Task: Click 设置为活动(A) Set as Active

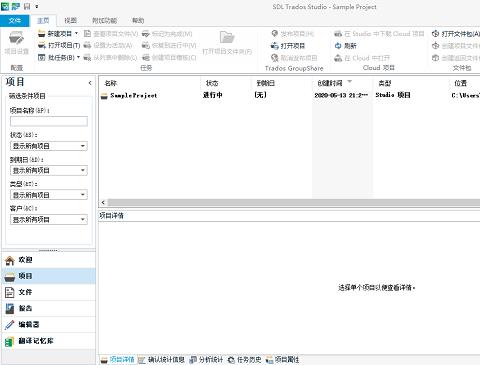Action: coord(108,45)
